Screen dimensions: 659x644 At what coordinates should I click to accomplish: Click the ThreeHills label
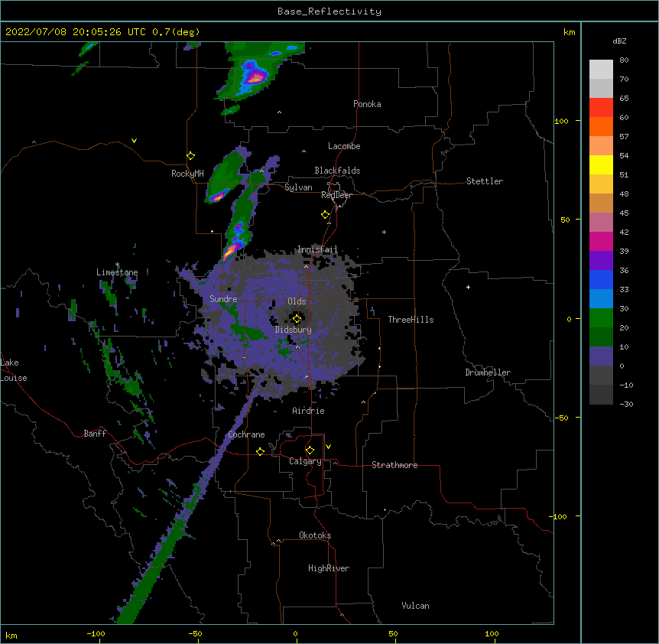pos(411,320)
